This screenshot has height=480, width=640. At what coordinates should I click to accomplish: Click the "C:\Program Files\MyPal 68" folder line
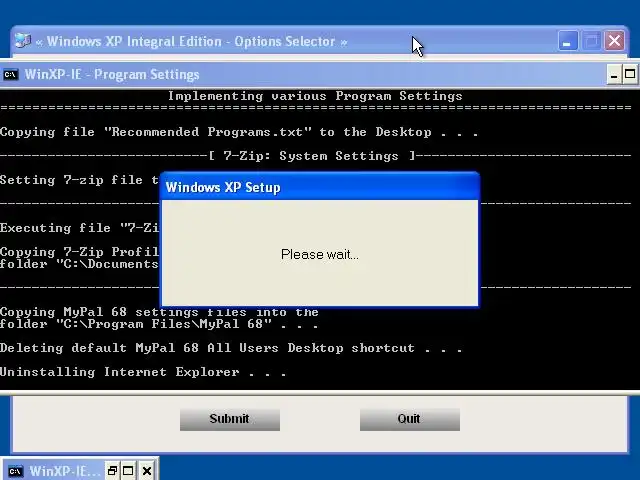coord(159,324)
